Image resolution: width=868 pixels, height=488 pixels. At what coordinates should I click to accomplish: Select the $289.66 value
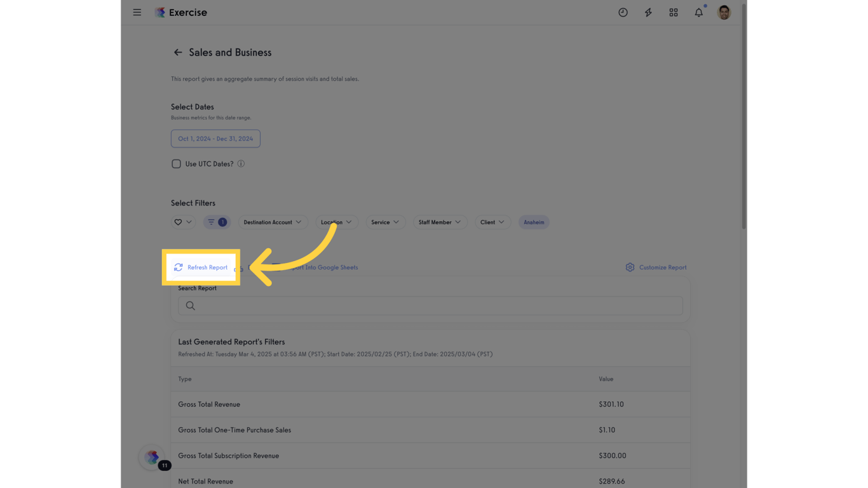point(612,481)
